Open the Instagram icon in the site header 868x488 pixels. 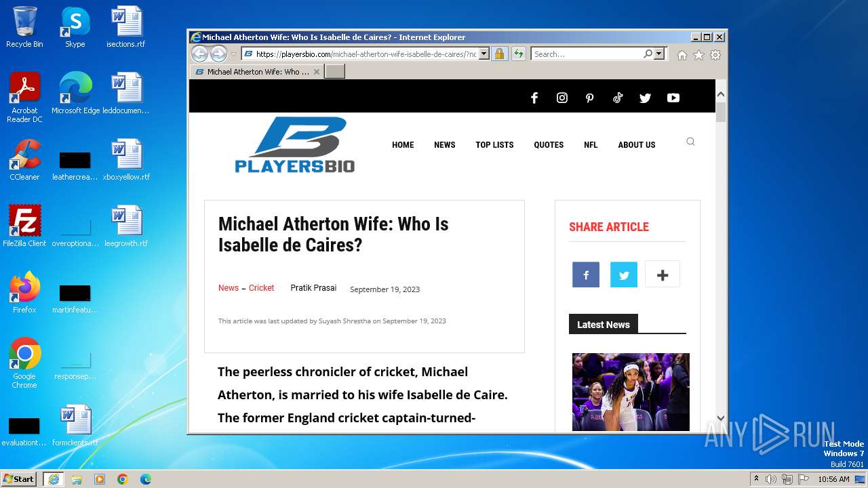pos(562,98)
